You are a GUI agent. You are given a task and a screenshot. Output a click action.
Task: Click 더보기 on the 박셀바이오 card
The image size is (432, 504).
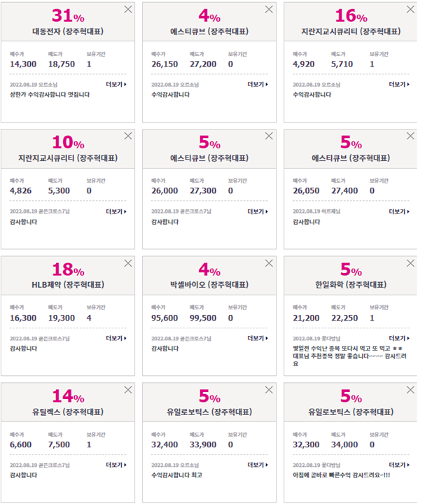(258, 338)
